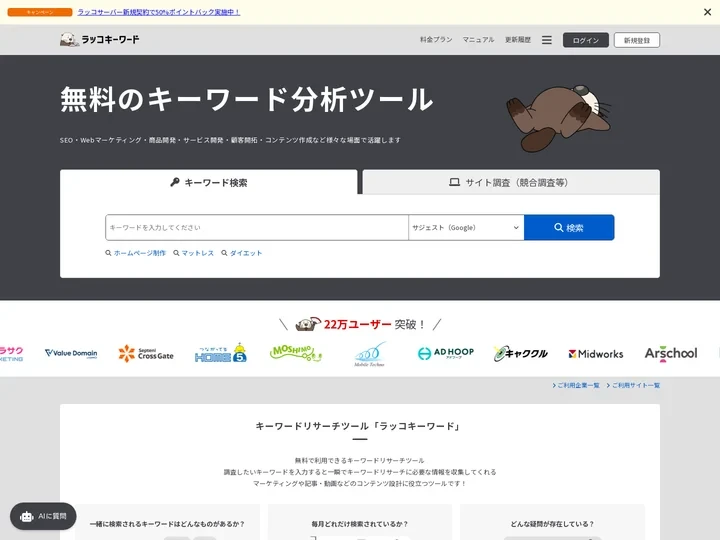The height and width of the screenshot is (540, 720).
Task: Click the Septeni Cross Gate logo
Action: click(146, 353)
